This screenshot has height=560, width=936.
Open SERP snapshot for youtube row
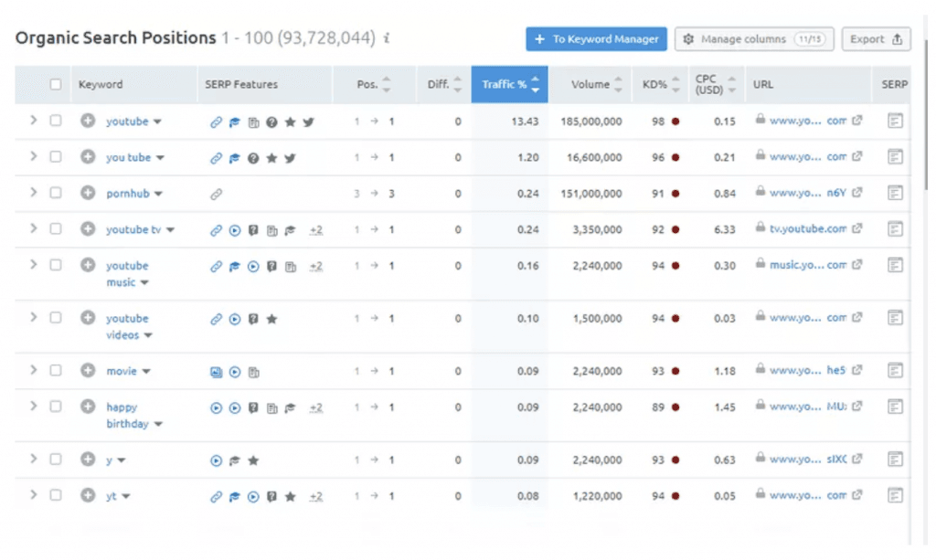click(x=895, y=122)
